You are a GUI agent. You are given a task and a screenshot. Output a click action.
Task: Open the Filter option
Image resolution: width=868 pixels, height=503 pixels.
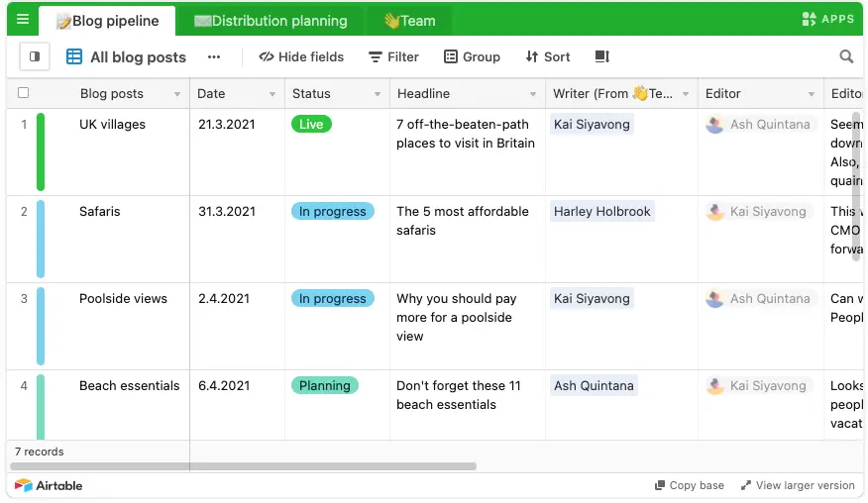[393, 56]
